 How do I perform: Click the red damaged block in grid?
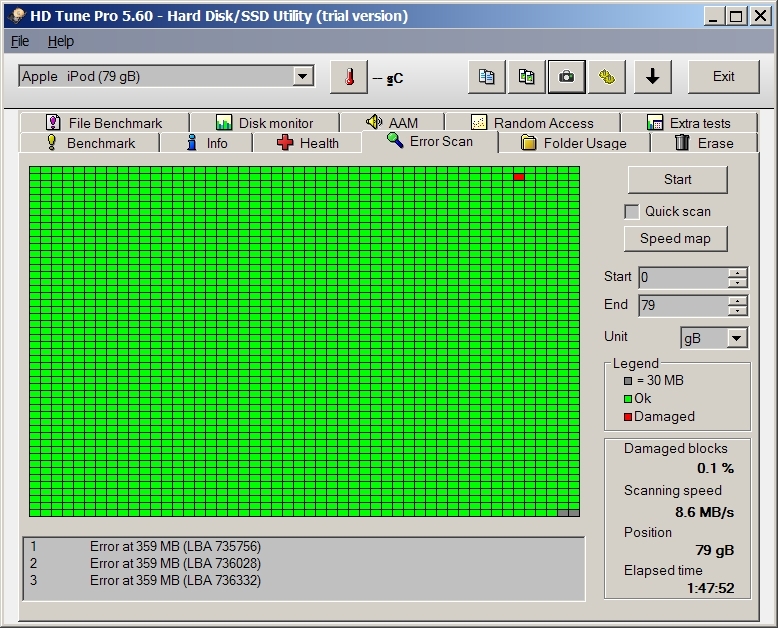pyautogui.click(x=519, y=177)
